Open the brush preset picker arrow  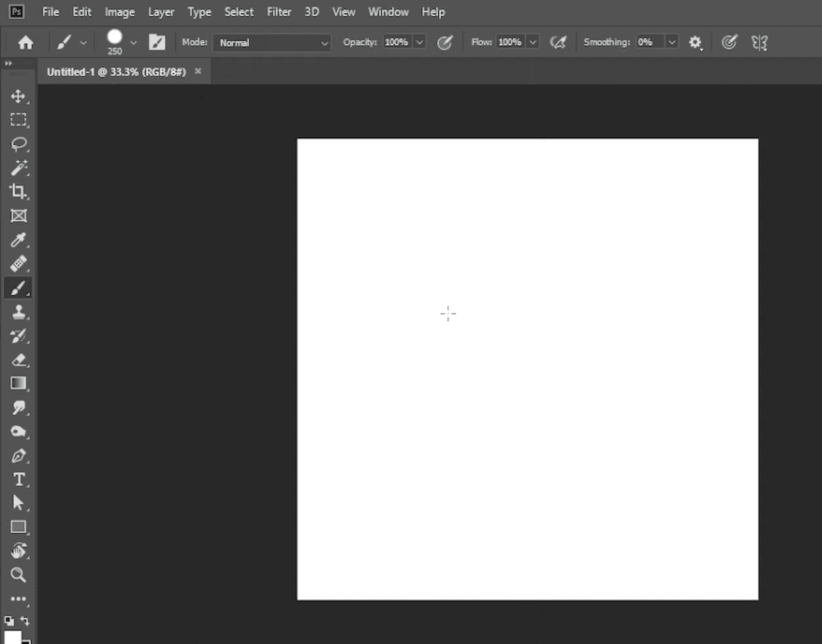point(134,43)
